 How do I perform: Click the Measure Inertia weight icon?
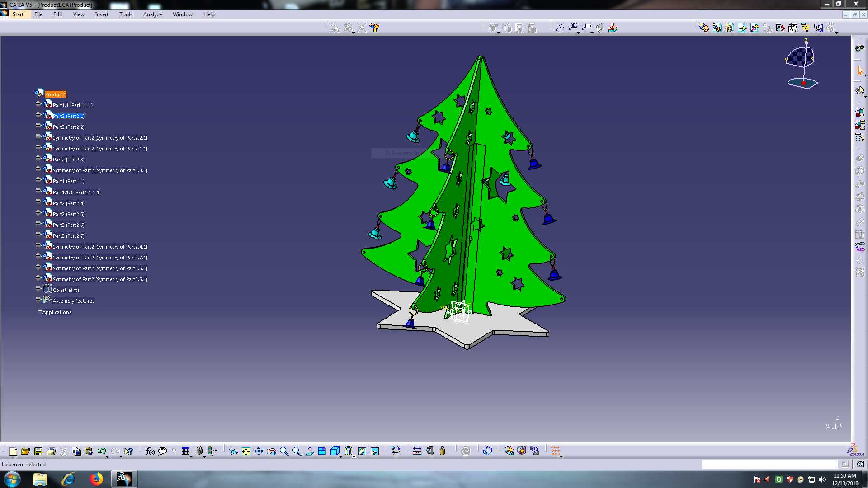[x=442, y=451]
